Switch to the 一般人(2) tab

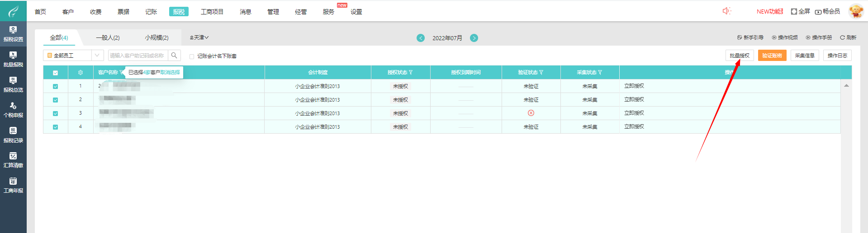[x=108, y=37]
